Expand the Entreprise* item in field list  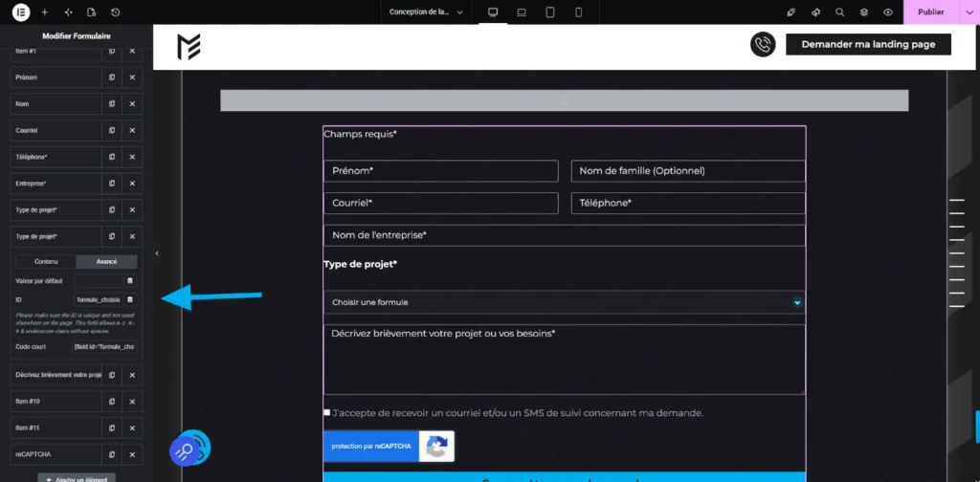point(56,184)
